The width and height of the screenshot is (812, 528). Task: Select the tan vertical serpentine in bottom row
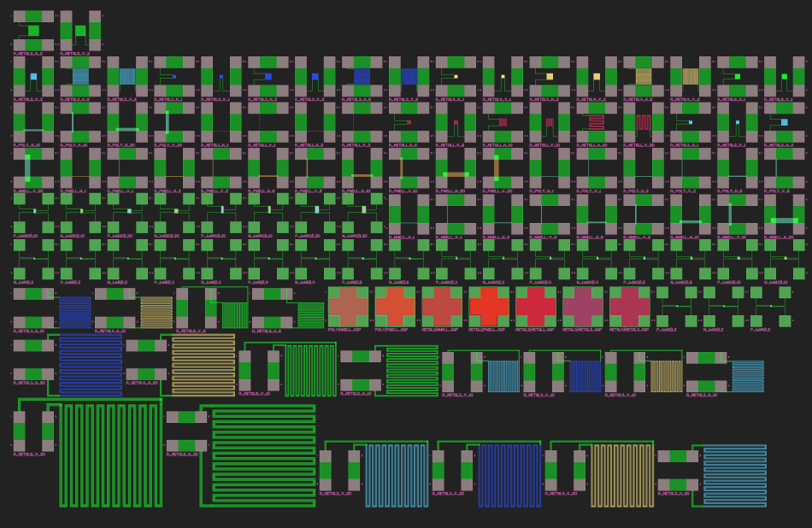621,475
